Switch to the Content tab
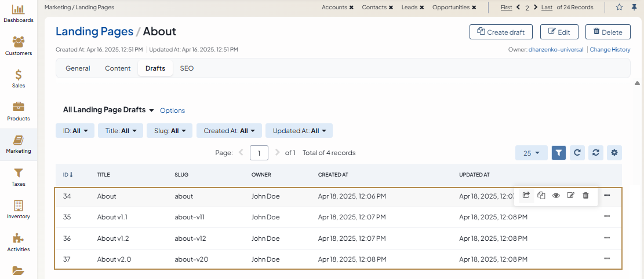This screenshot has width=644, height=279. tap(118, 68)
